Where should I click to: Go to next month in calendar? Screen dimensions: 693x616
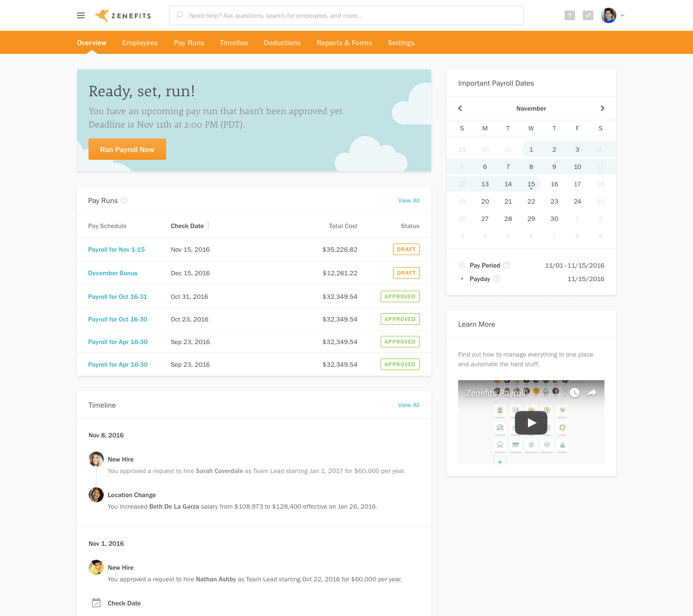tap(602, 108)
